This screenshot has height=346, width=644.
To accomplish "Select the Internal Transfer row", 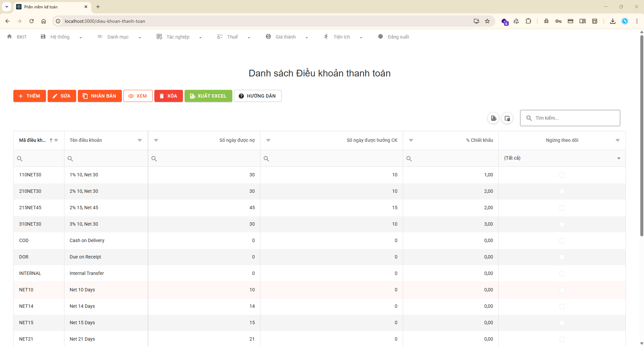I will click(319, 273).
